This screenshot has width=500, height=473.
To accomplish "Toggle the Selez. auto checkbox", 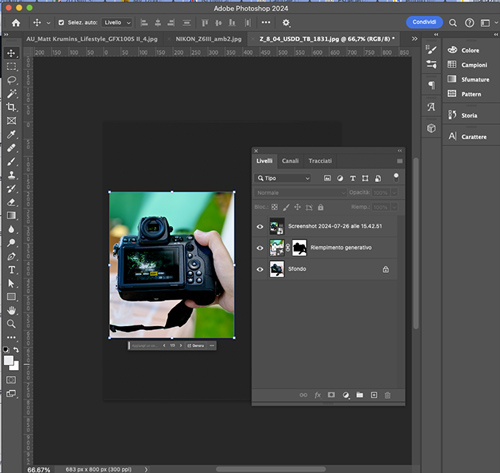I will click(61, 23).
